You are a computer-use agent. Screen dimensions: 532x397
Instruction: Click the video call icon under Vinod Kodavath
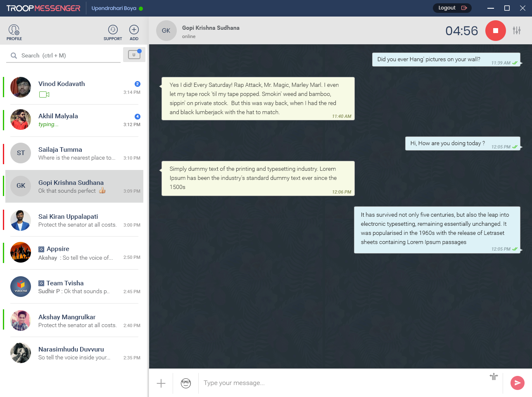[x=44, y=95]
